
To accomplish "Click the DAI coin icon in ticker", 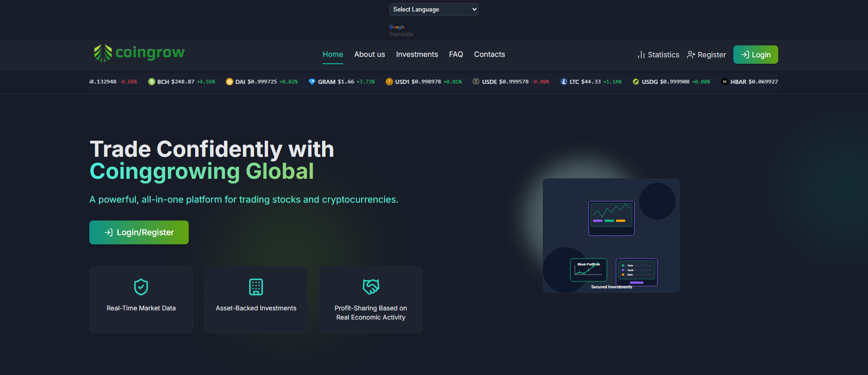I will (229, 82).
